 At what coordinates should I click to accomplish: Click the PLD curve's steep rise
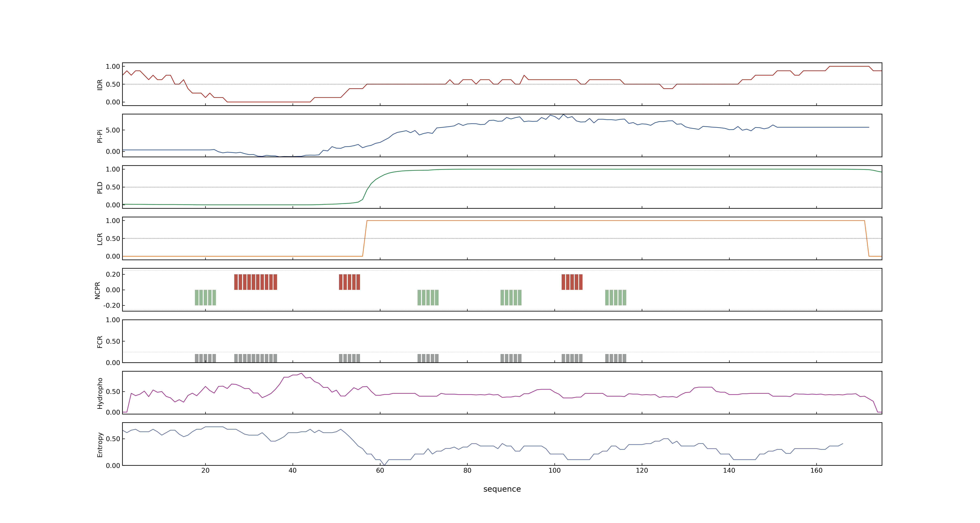367,189
